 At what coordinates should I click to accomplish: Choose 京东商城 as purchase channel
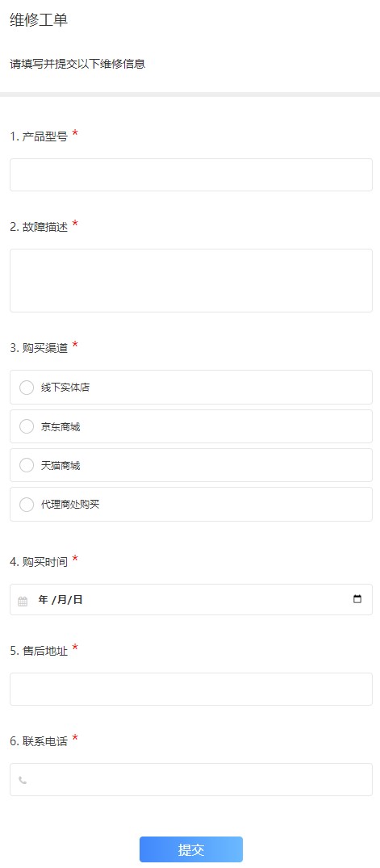click(191, 426)
